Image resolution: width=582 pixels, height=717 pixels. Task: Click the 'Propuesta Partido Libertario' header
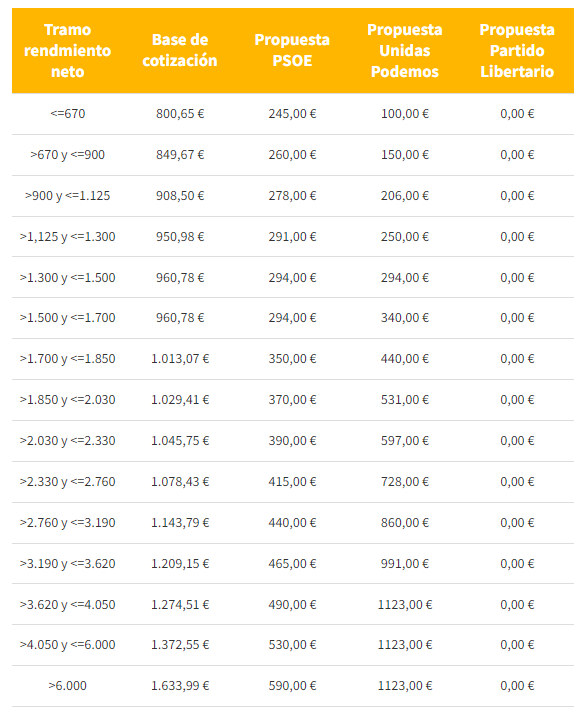click(517, 51)
